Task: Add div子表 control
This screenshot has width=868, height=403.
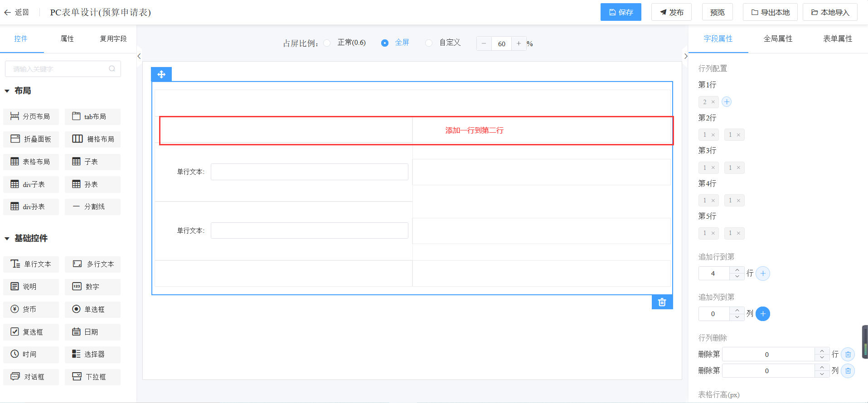Action: [x=31, y=184]
